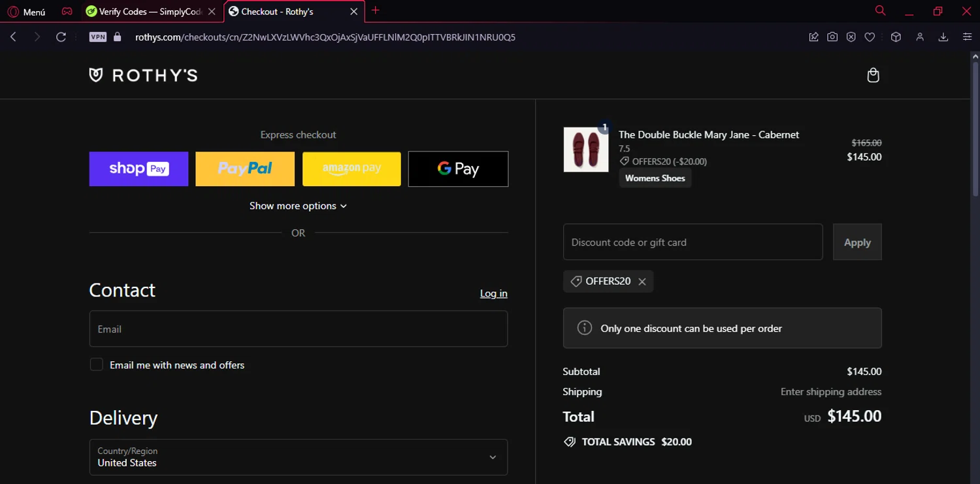Close the Checkout - Rothy's tab

pyautogui.click(x=353, y=12)
